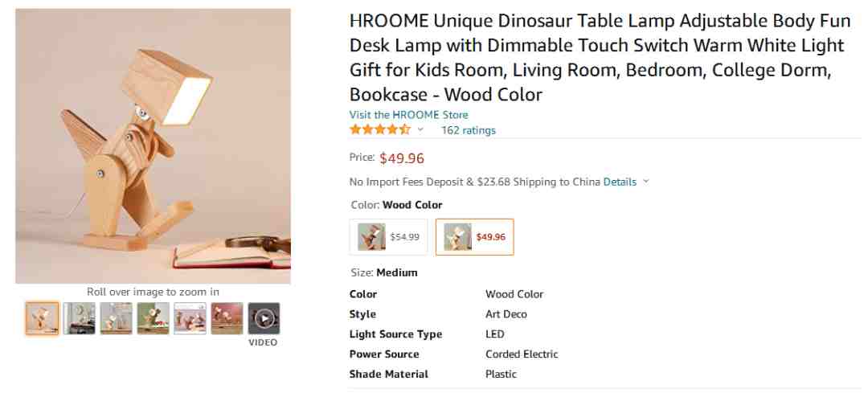Select the first product image thumbnail
Screen dimensions: 868x397
42,318
